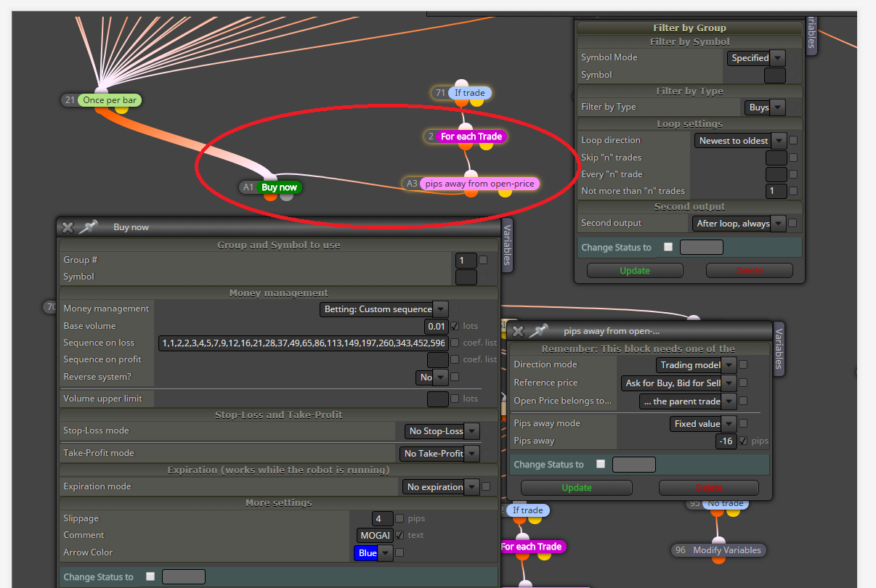876x588 pixels.
Task: Click Skip n trades input field
Action: [776, 158]
